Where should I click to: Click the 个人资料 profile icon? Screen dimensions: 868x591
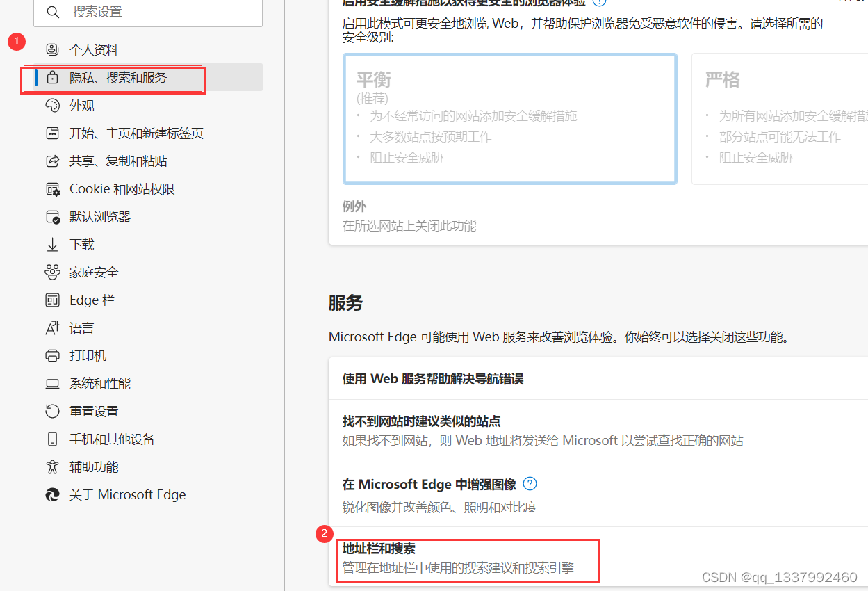coord(52,49)
